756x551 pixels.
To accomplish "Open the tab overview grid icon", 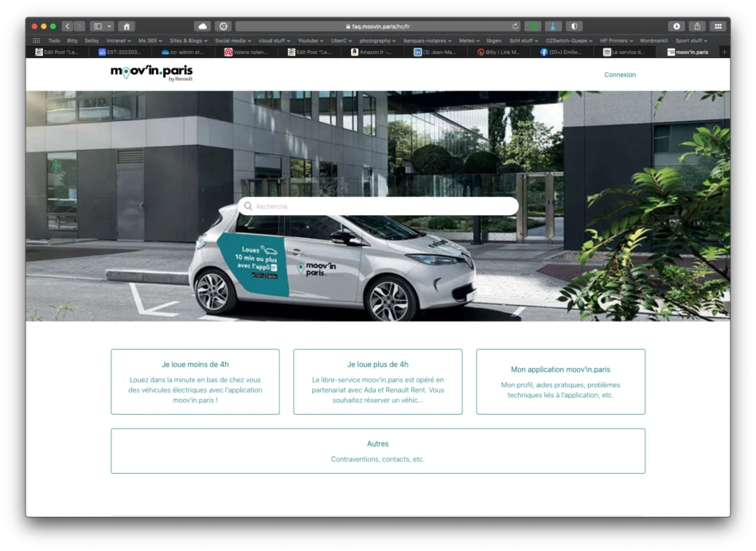I will pos(719,25).
